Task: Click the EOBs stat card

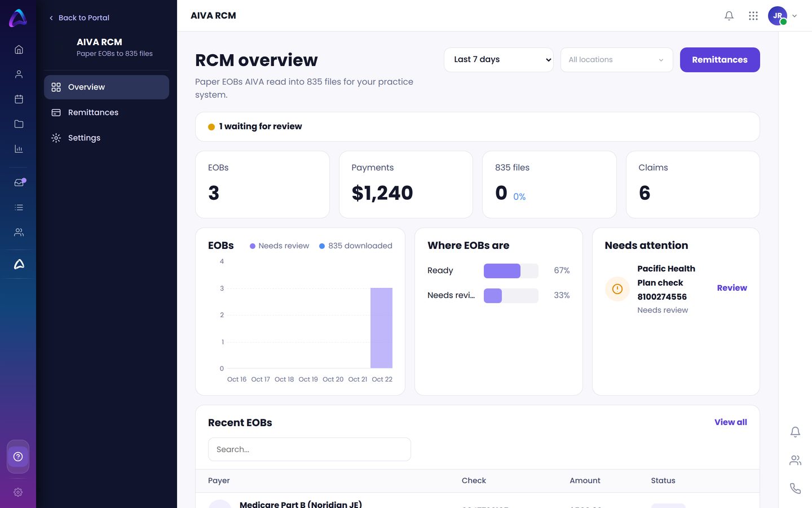Action: click(262, 185)
